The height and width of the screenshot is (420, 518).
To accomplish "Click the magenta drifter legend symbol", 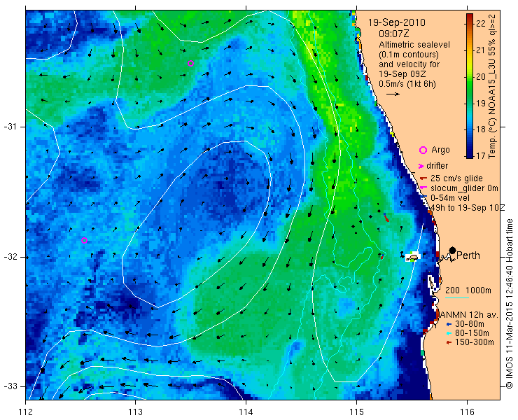I will [421, 166].
